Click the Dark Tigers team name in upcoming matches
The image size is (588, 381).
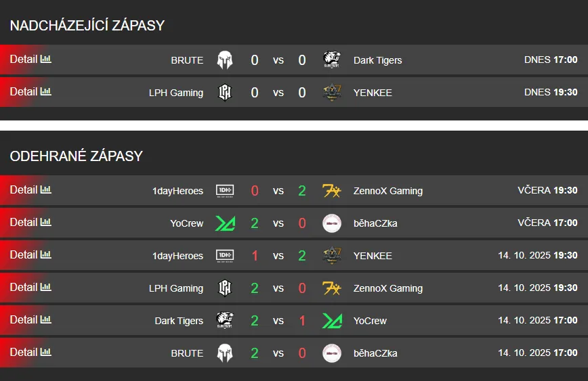click(x=377, y=60)
